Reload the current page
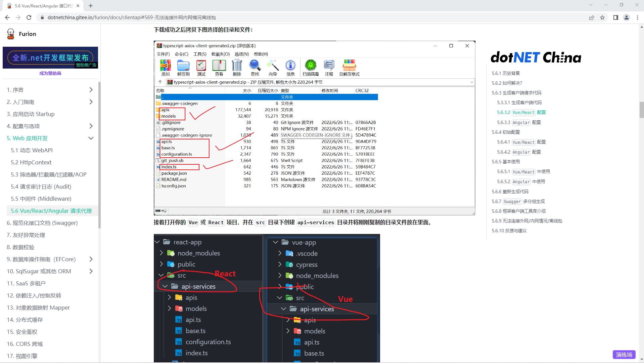 coord(29,17)
